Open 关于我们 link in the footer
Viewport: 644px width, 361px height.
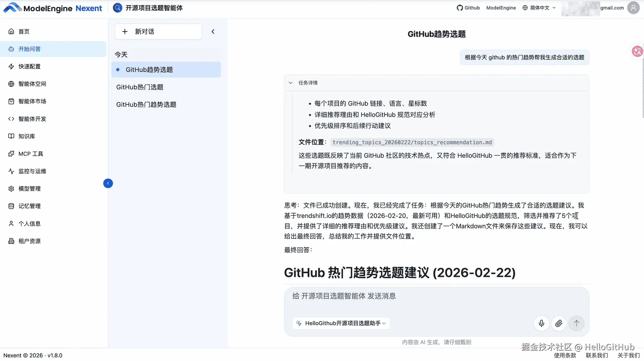tap(628, 355)
